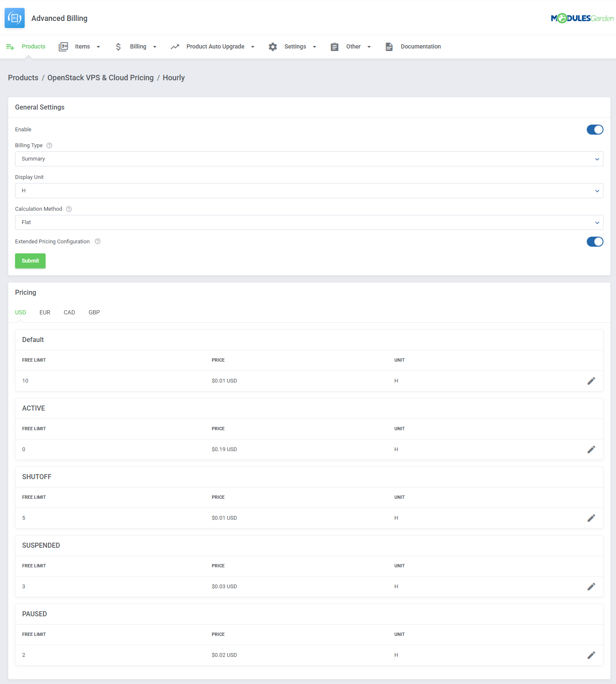Image resolution: width=616 pixels, height=684 pixels.
Task: Toggle the Enable switch
Action: pos(595,130)
